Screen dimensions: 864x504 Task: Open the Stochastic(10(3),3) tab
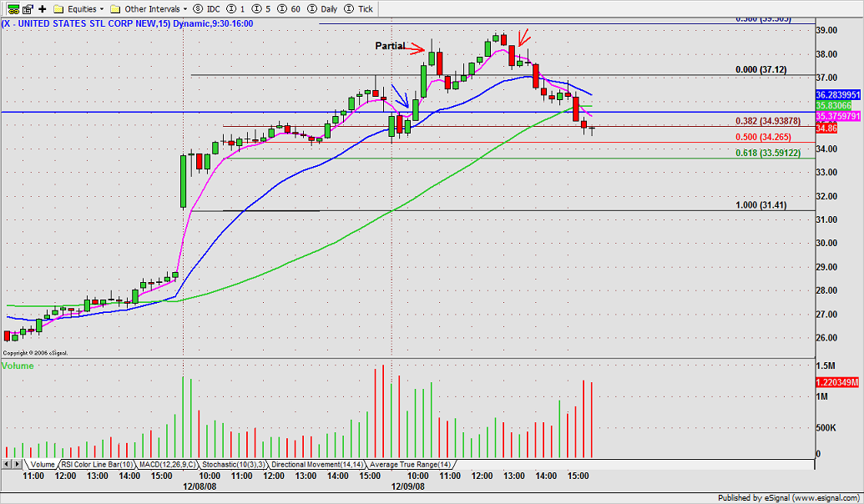pos(234,464)
